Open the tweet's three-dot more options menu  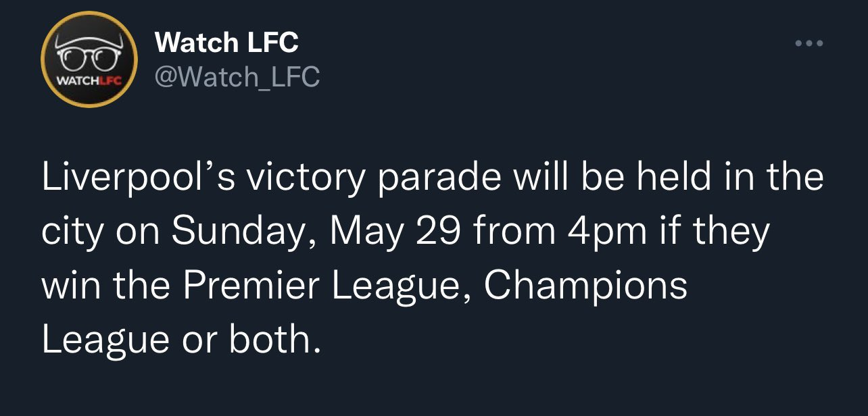tap(809, 44)
